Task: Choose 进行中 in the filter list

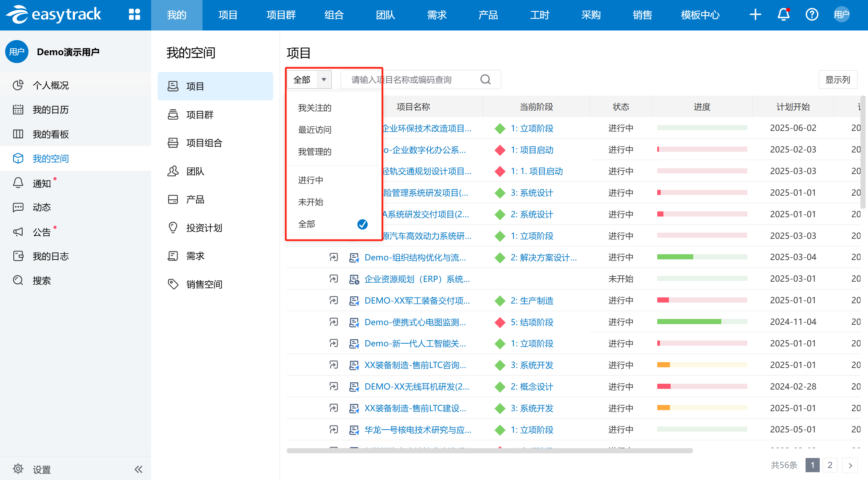Action: (310, 180)
